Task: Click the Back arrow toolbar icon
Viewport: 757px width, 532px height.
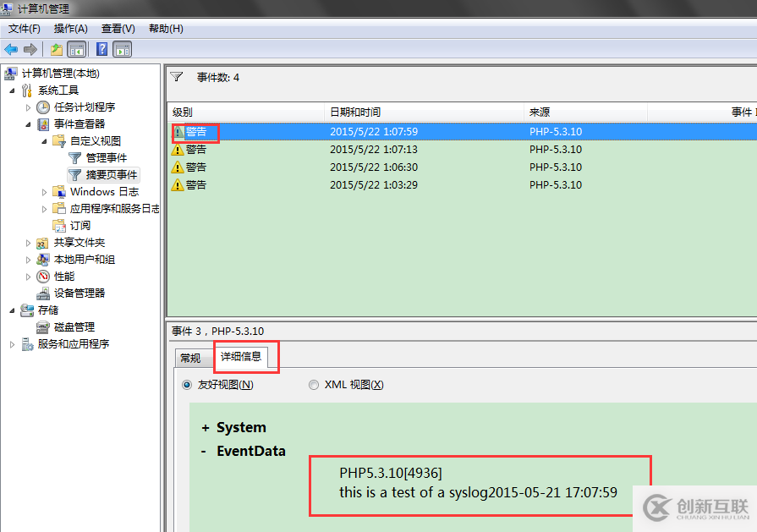Action: click(11, 49)
